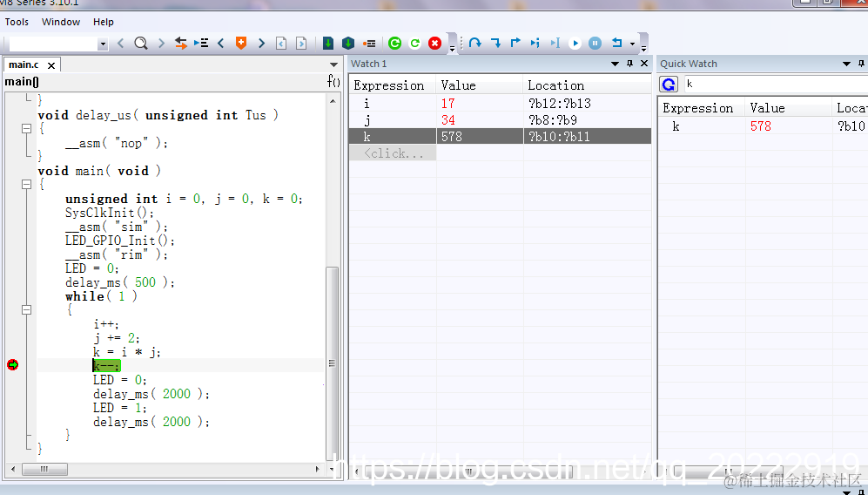Select watch row j with value 34
Viewport: 868px width, 495px height.
click(x=500, y=119)
